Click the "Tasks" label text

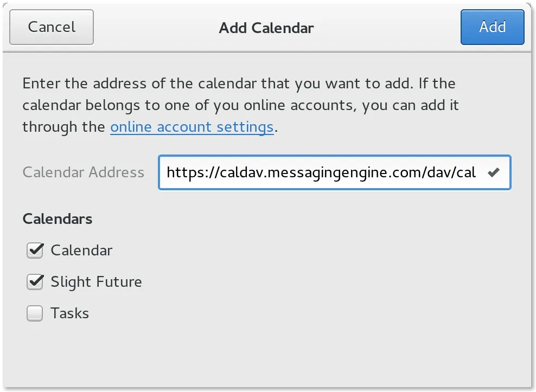click(x=70, y=313)
